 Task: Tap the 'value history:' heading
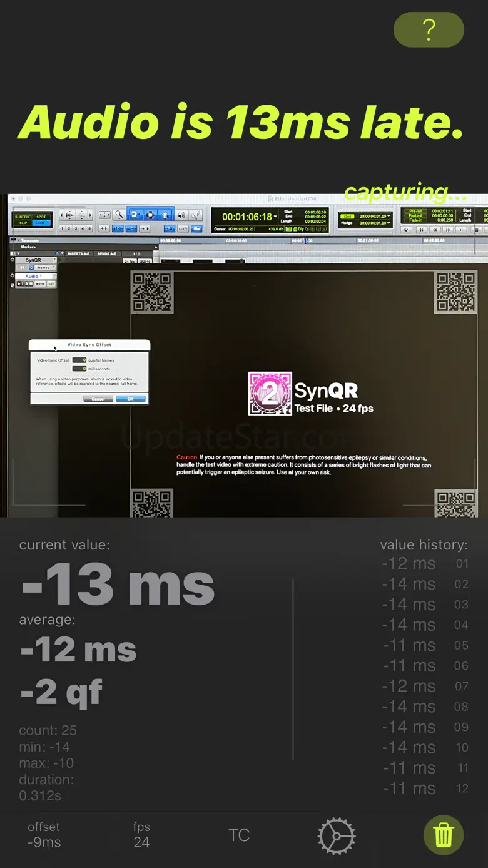coord(424,545)
